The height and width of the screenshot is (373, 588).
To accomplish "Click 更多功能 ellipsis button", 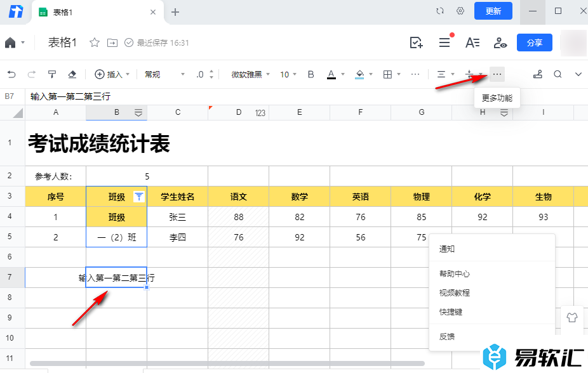I will pyautogui.click(x=497, y=74).
